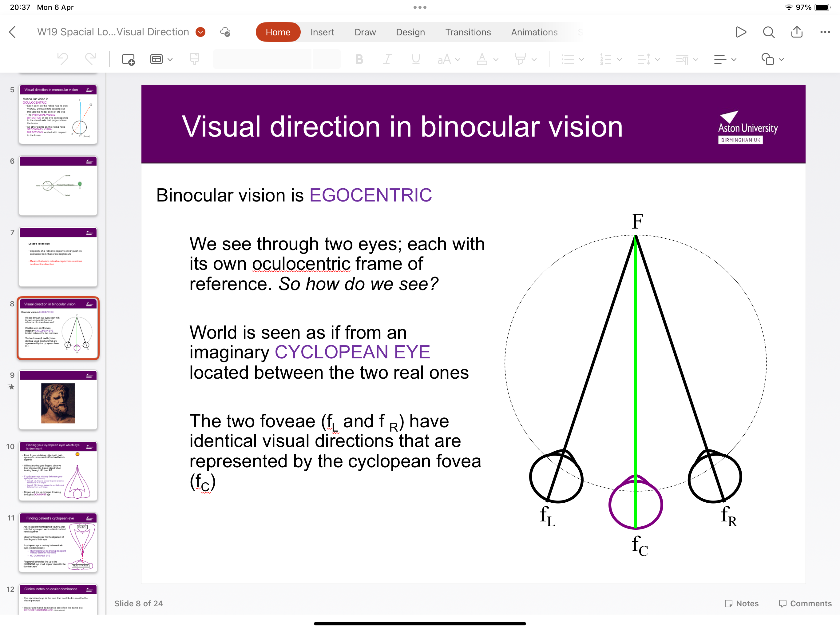This screenshot has width=840, height=630.
Task: Tap the Share icon
Action: coord(796,32)
